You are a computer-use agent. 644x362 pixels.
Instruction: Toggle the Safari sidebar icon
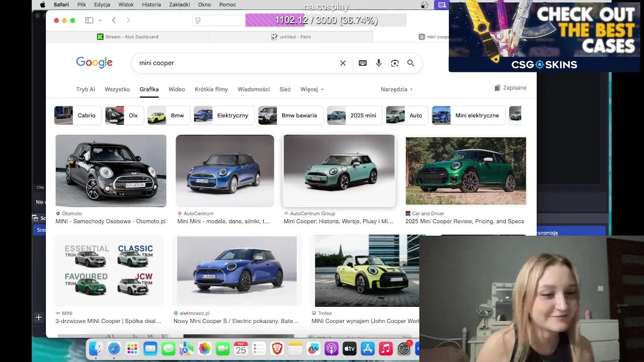pyautogui.click(x=89, y=20)
